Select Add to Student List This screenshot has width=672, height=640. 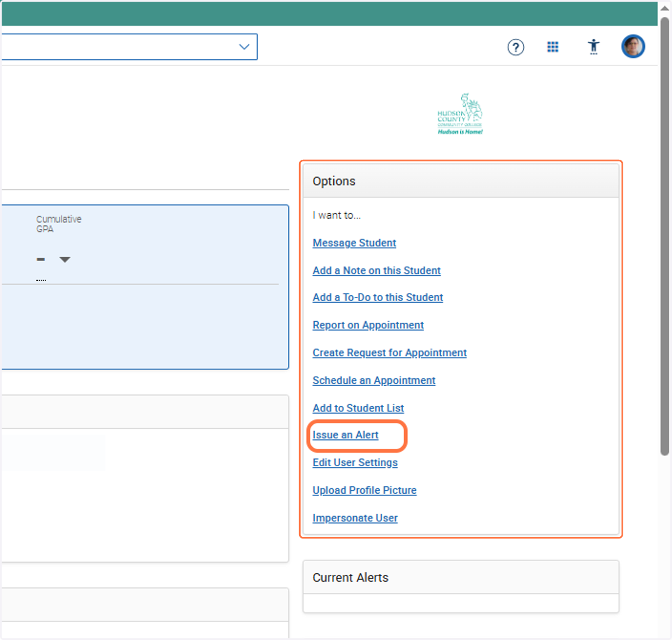coord(358,408)
